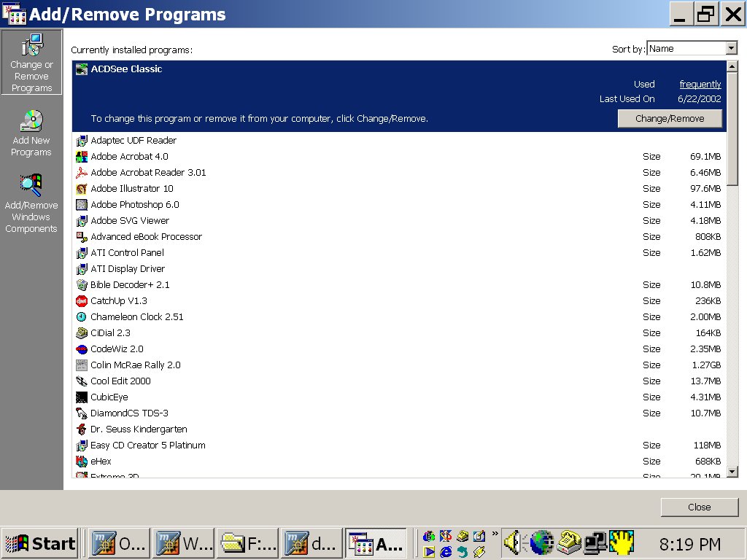The image size is (747, 560).
Task: Click the Adobe SVG Viewer icon
Action: [x=82, y=220]
